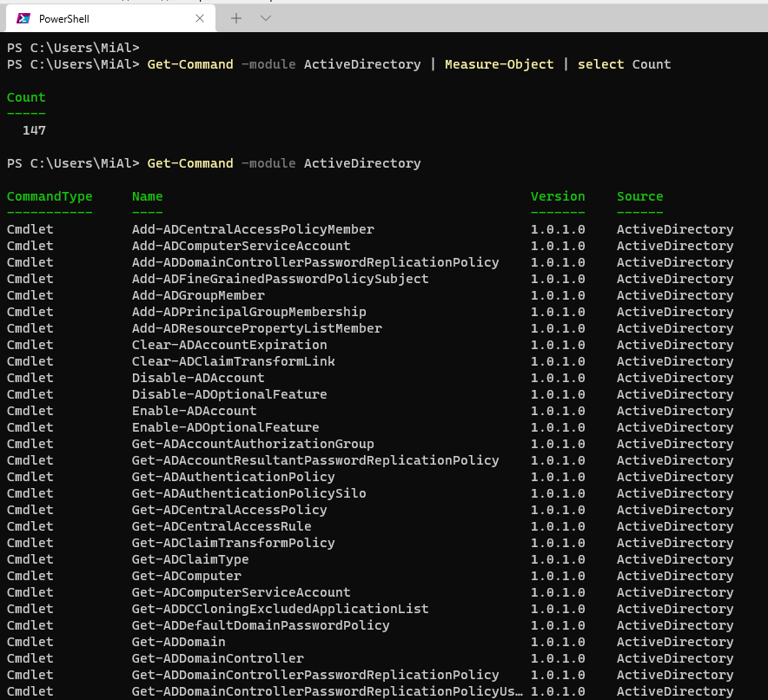Click Measure-Object in the first command
This screenshot has height=700, width=768.
tap(499, 64)
